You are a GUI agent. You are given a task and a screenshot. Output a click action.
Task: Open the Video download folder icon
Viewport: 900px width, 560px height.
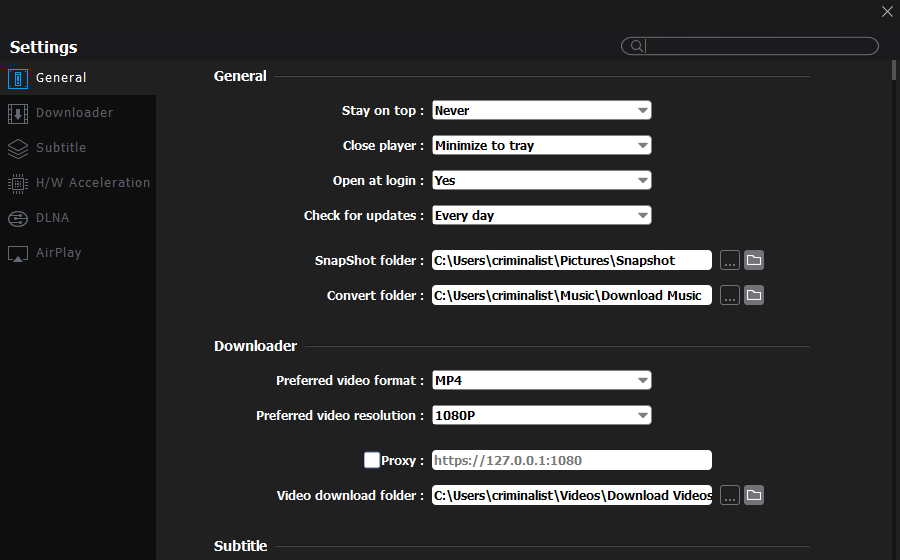(754, 495)
